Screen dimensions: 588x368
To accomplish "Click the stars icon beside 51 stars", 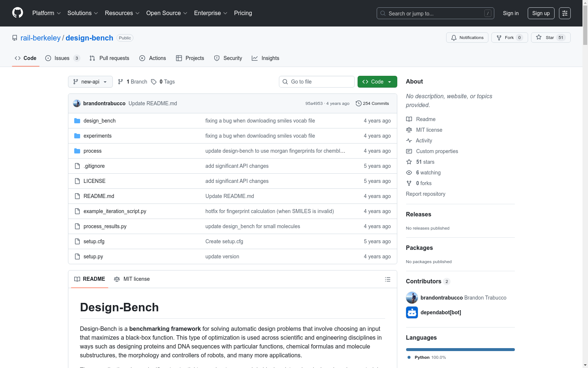I will (x=409, y=162).
